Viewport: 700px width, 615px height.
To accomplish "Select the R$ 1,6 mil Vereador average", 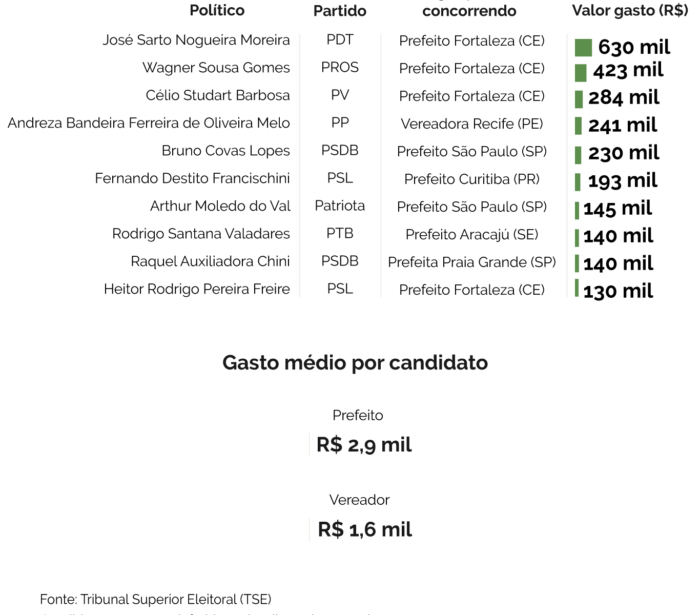I will [364, 529].
